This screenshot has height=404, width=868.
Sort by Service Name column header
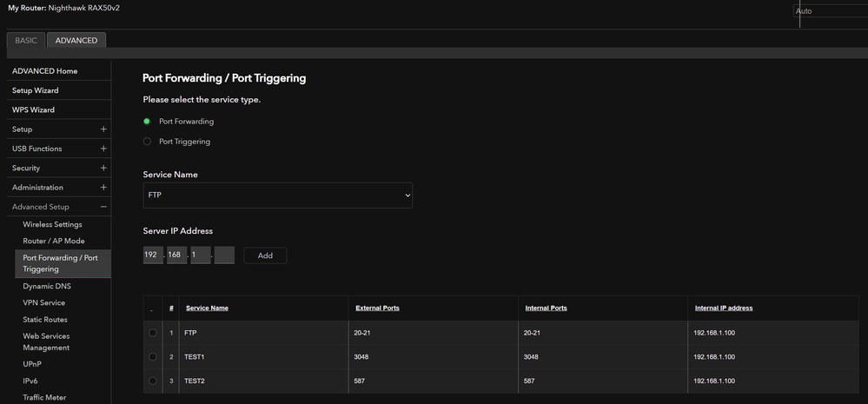coord(207,308)
